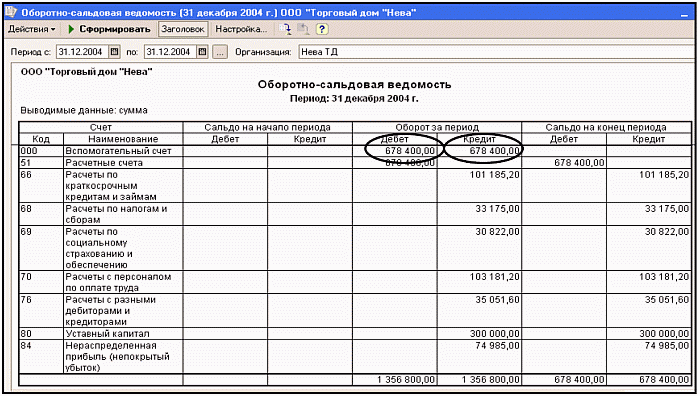The height and width of the screenshot is (396, 700).
Task: Click turnover credit value 103 181,20
Action: click(495, 277)
